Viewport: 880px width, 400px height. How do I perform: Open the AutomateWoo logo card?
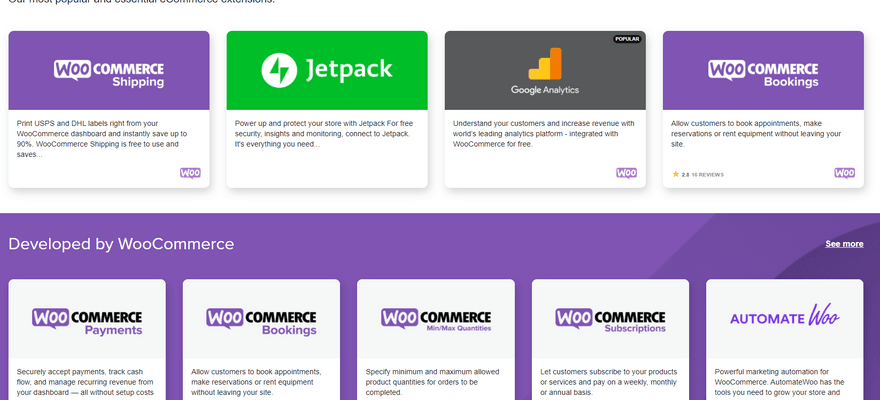point(785,319)
